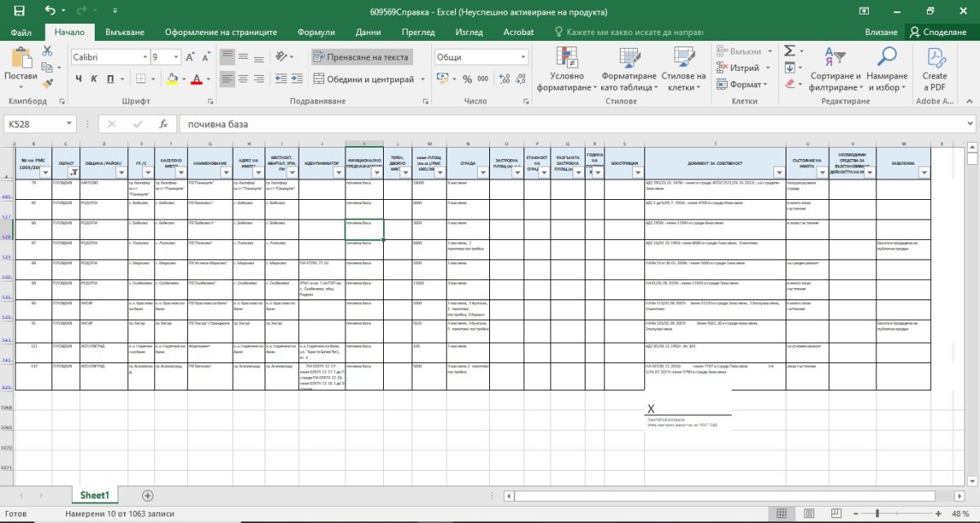Click the percent style icon

pos(467,79)
